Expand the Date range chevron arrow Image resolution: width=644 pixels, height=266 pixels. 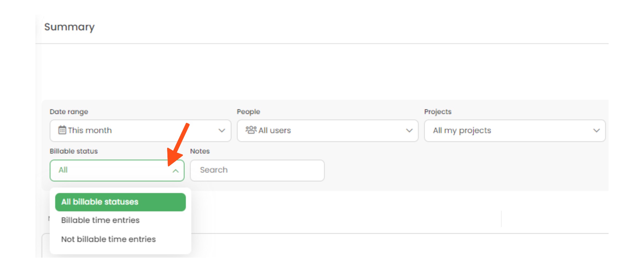point(221,131)
